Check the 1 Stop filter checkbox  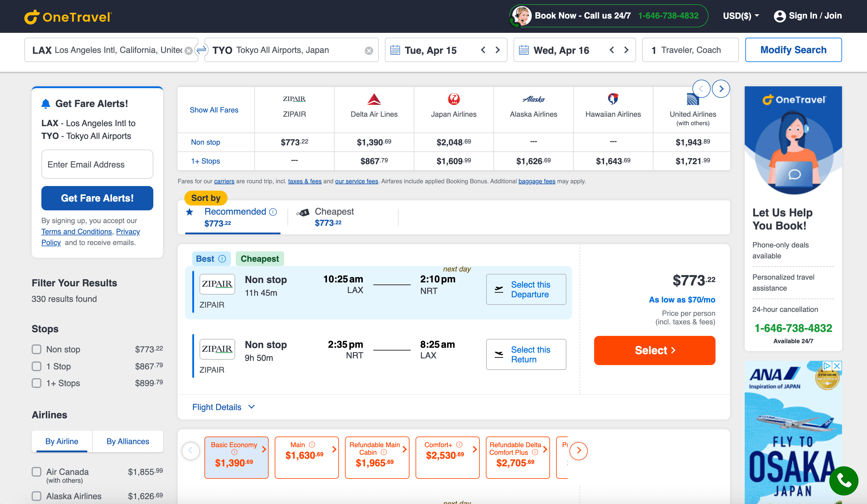pos(37,367)
